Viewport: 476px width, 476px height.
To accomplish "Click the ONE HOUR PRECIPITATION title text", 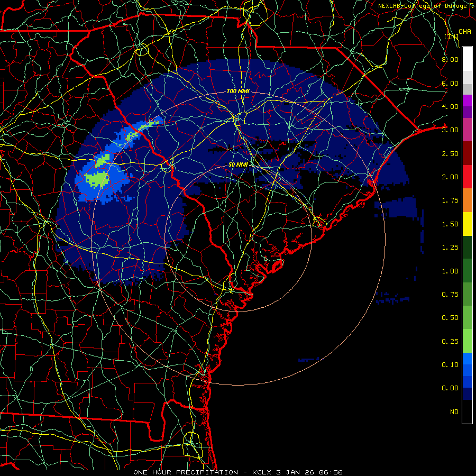I will (186, 472).
